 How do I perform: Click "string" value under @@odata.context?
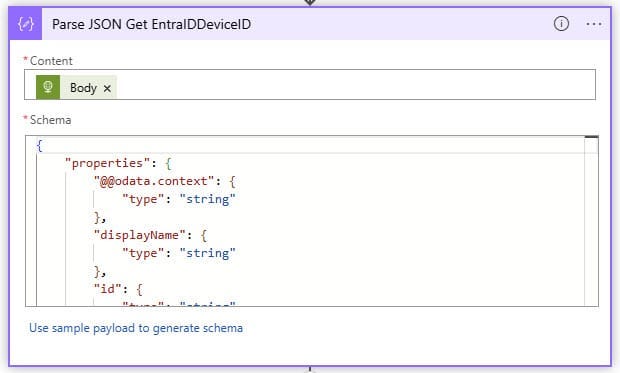coord(208,199)
